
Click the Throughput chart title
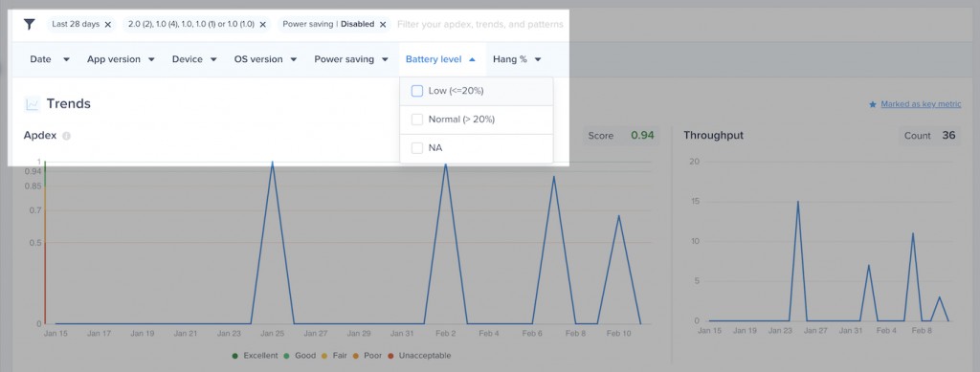pos(713,136)
